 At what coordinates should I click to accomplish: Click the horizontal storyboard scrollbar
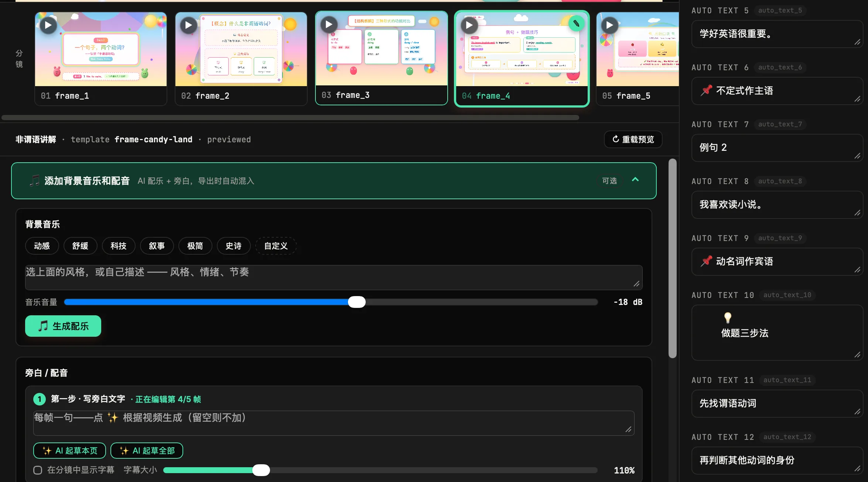coord(290,118)
